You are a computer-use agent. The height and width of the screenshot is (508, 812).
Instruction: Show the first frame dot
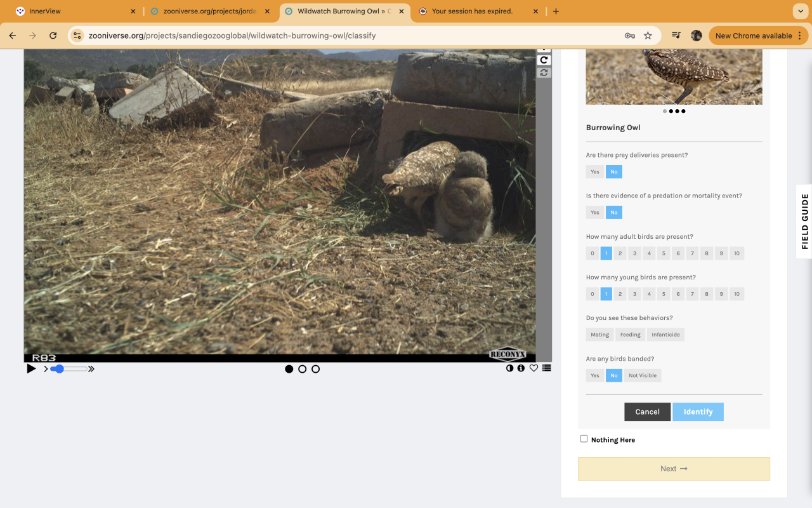click(289, 369)
